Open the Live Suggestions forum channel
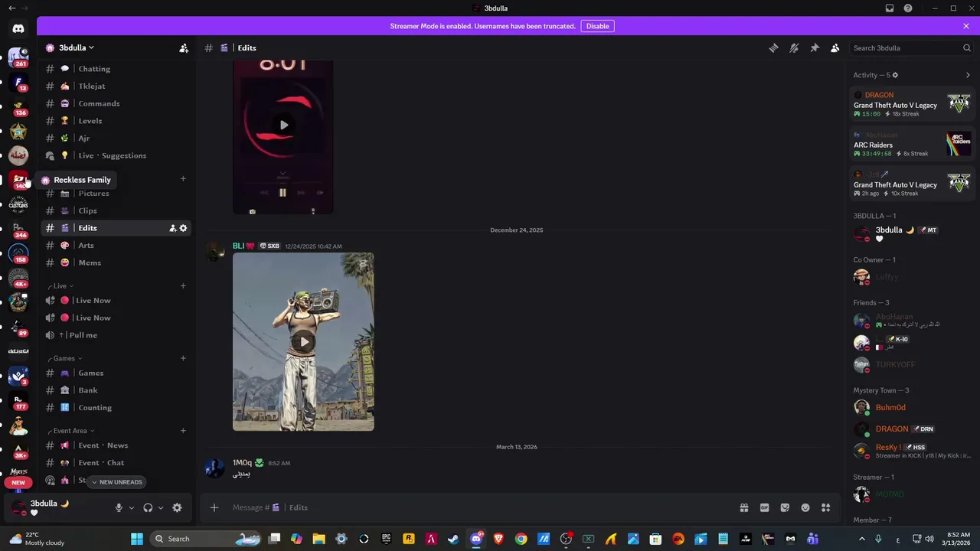Viewport: 980px width, 551px height. pyautogui.click(x=116, y=155)
